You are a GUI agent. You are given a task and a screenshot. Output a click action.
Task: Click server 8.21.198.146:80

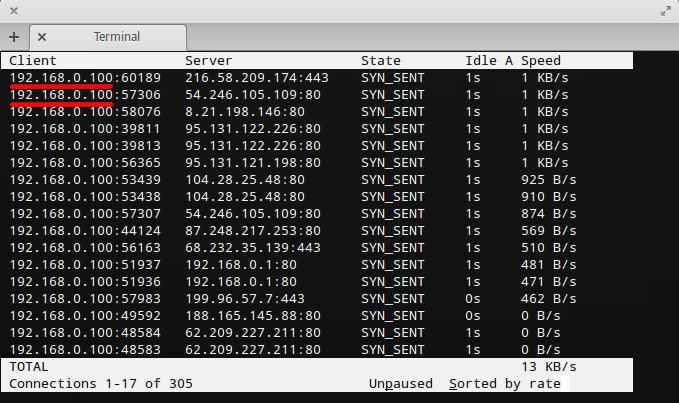click(245, 112)
